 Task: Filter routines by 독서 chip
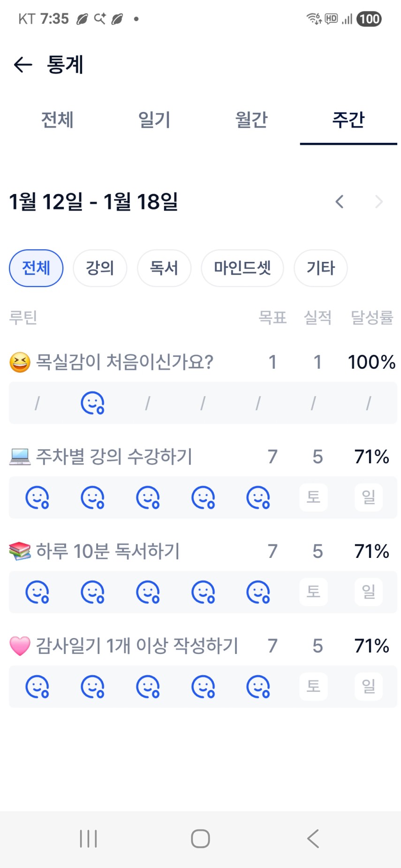(x=164, y=268)
